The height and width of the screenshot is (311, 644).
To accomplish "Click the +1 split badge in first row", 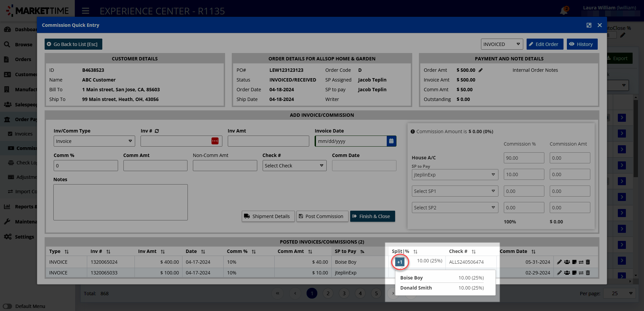I will point(399,262).
